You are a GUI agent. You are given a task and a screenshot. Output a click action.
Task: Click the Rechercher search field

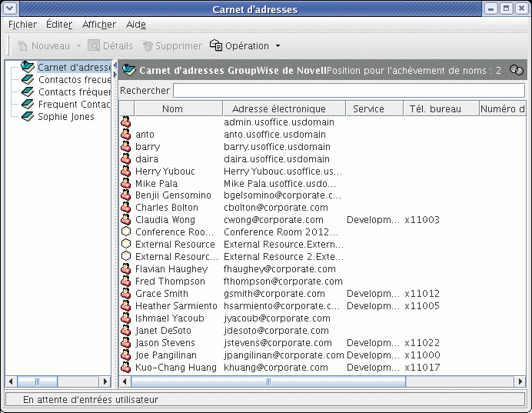[x=349, y=90]
